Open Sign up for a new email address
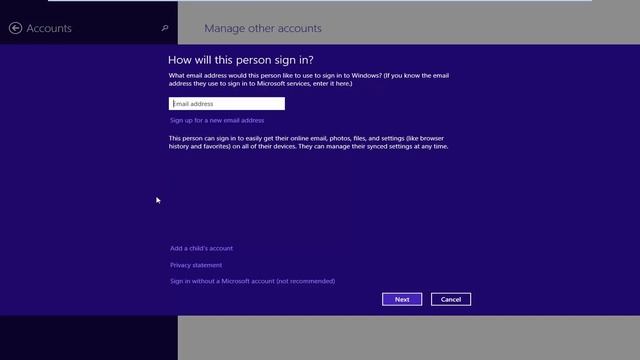Image resolution: width=640 pixels, height=360 pixels. pos(217,120)
